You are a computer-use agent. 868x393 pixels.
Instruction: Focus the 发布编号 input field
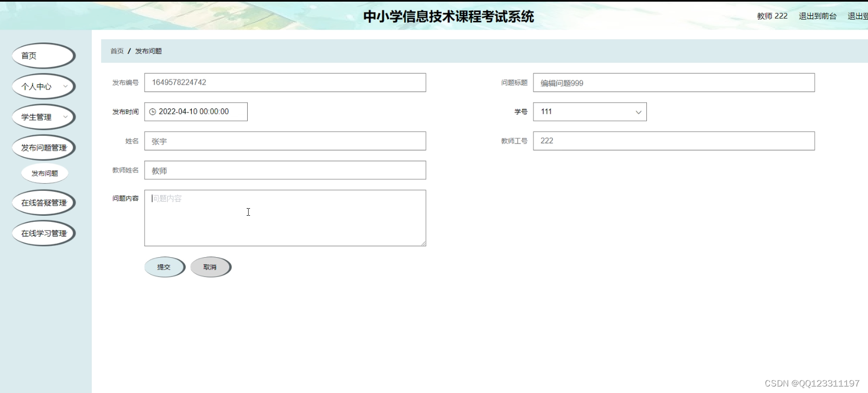285,83
